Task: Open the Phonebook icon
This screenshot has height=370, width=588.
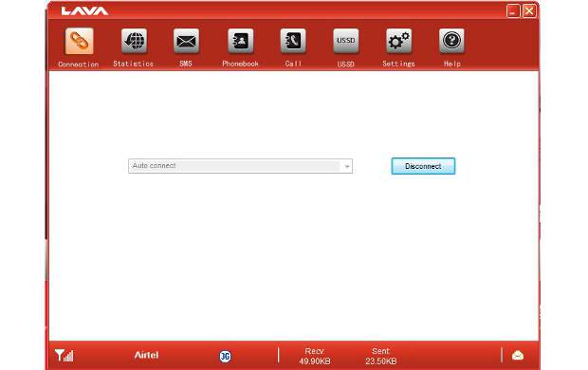Action: coord(240,41)
